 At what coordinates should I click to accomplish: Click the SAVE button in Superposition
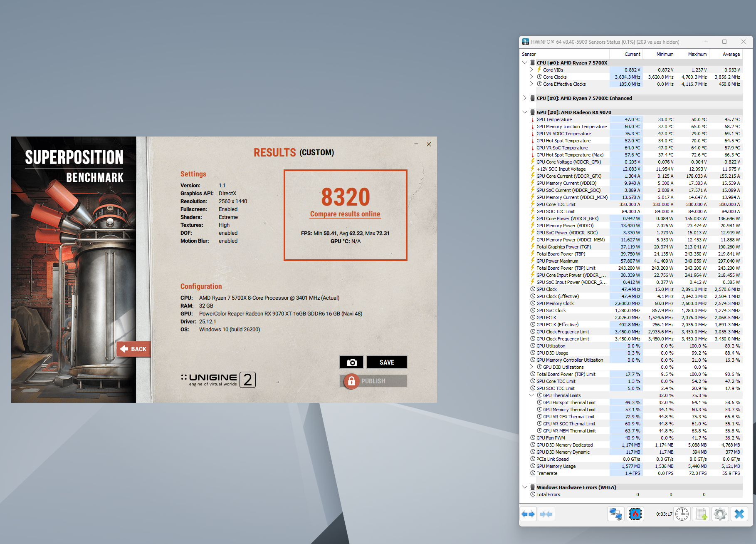pos(387,362)
